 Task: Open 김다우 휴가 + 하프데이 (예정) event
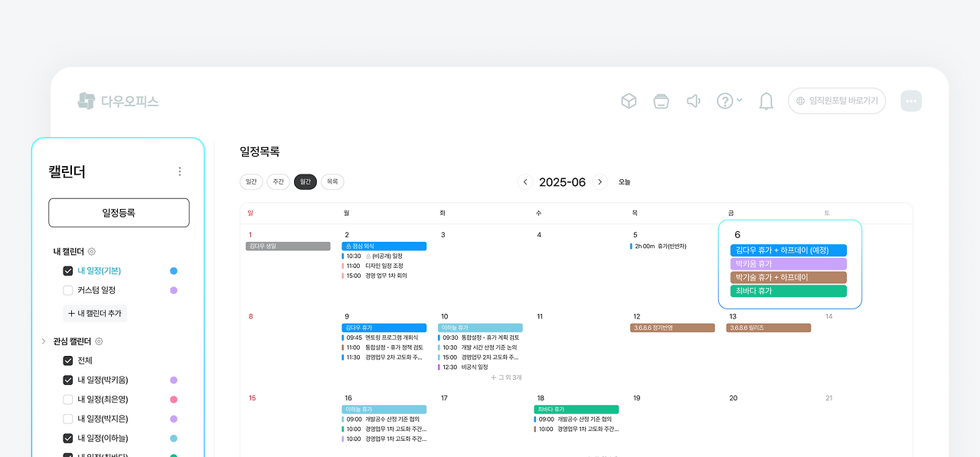point(789,250)
